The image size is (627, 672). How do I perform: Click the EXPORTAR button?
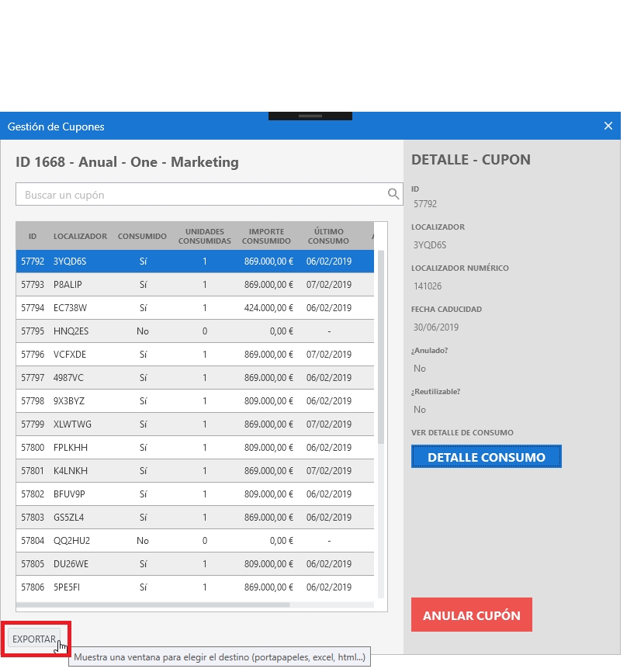34,639
